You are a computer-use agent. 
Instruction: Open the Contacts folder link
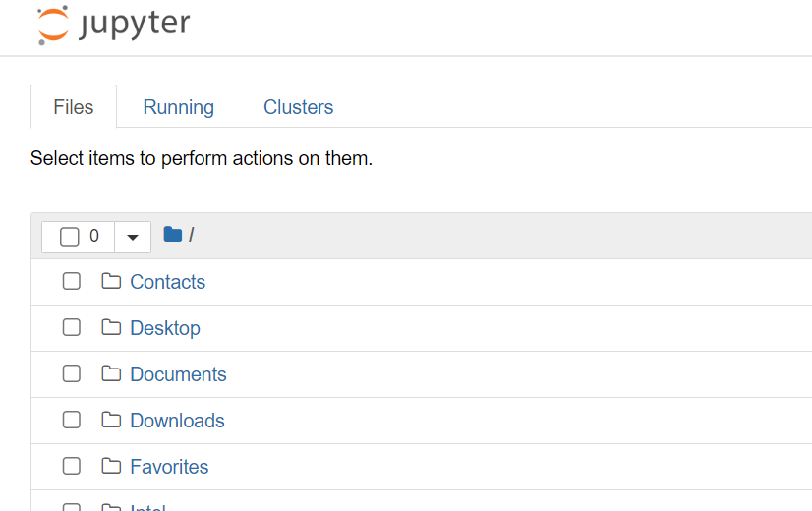click(167, 282)
